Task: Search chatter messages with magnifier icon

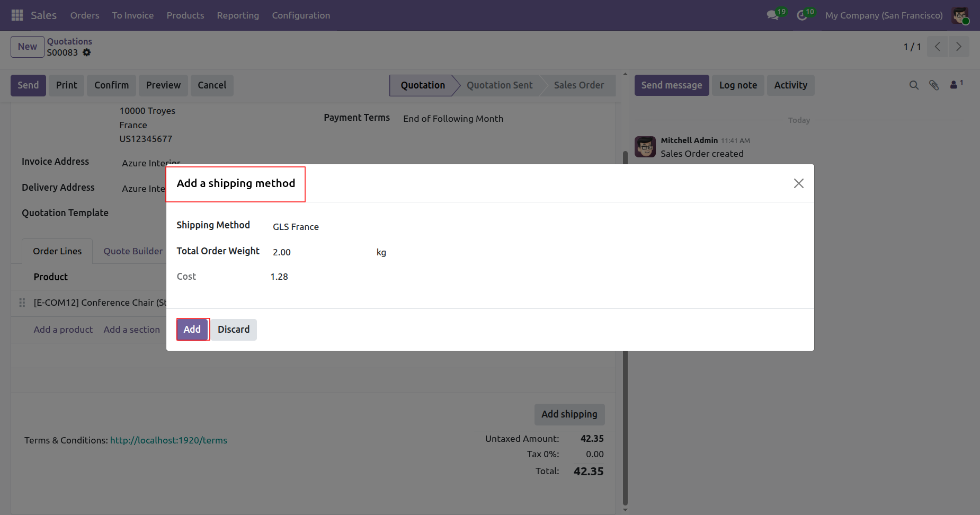Action: pyautogui.click(x=914, y=85)
